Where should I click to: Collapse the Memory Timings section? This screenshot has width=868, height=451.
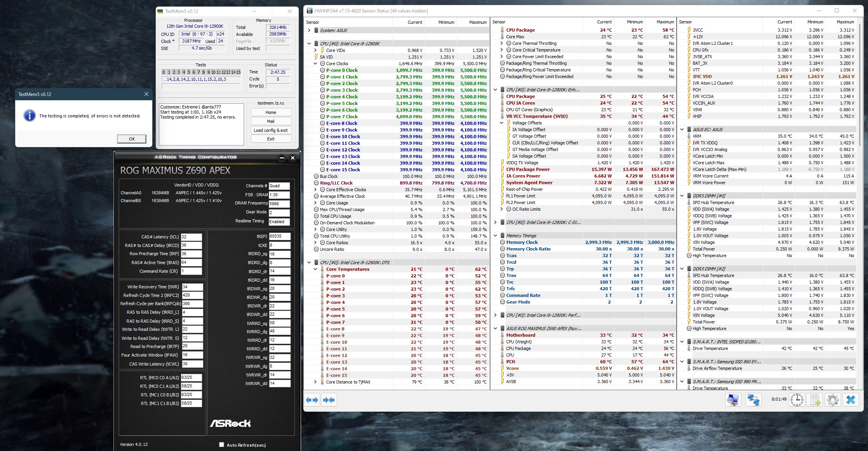point(495,236)
